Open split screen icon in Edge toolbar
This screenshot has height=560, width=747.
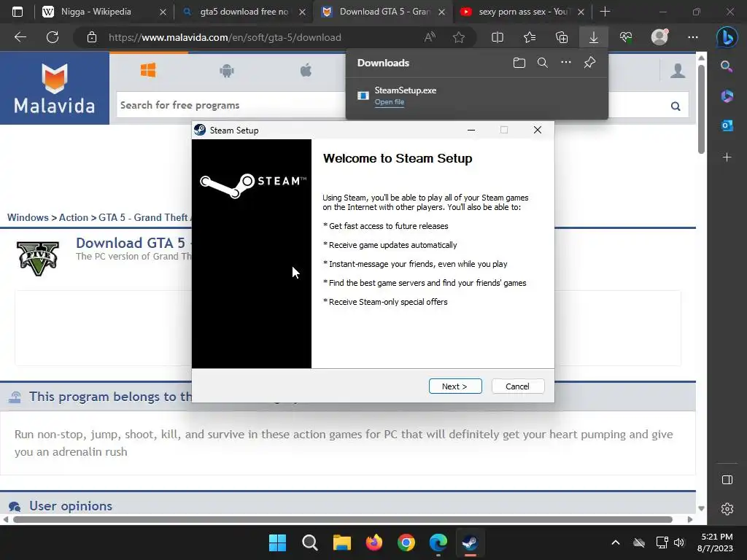point(498,37)
